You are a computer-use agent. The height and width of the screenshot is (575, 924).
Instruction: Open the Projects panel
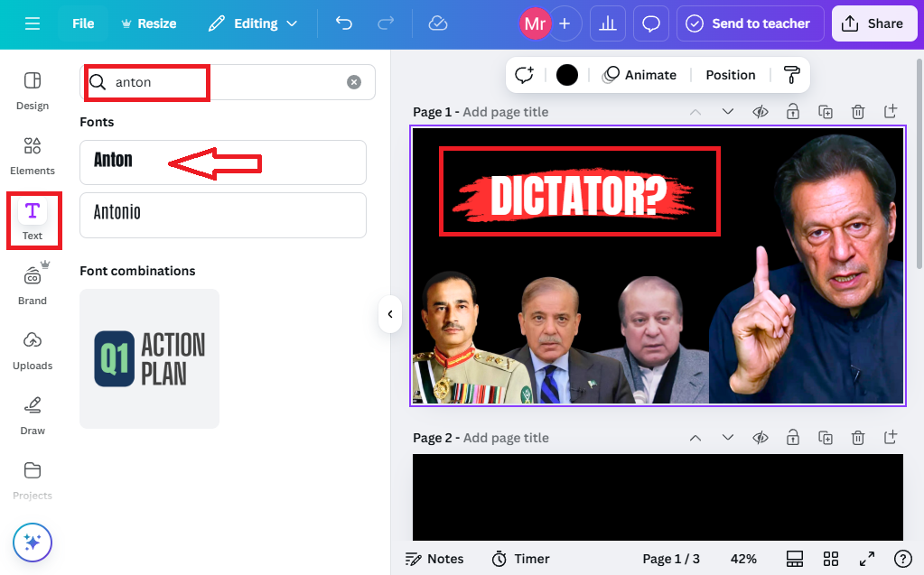click(33, 481)
